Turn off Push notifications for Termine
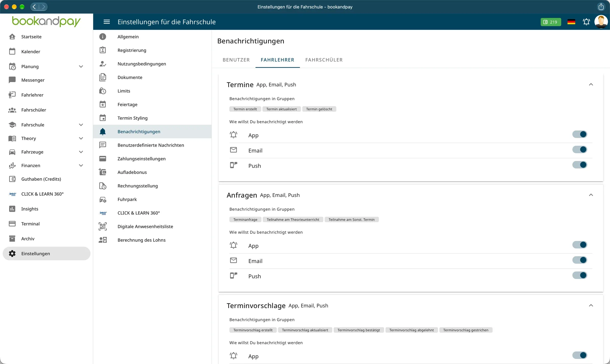Viewport: 610px width, 364px height. pos(580,165)
